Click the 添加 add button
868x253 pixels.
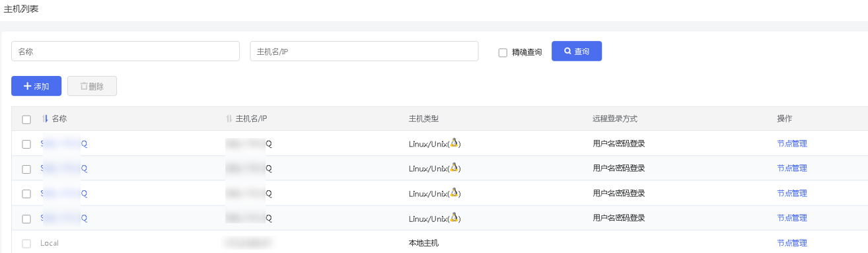[36, 86]
